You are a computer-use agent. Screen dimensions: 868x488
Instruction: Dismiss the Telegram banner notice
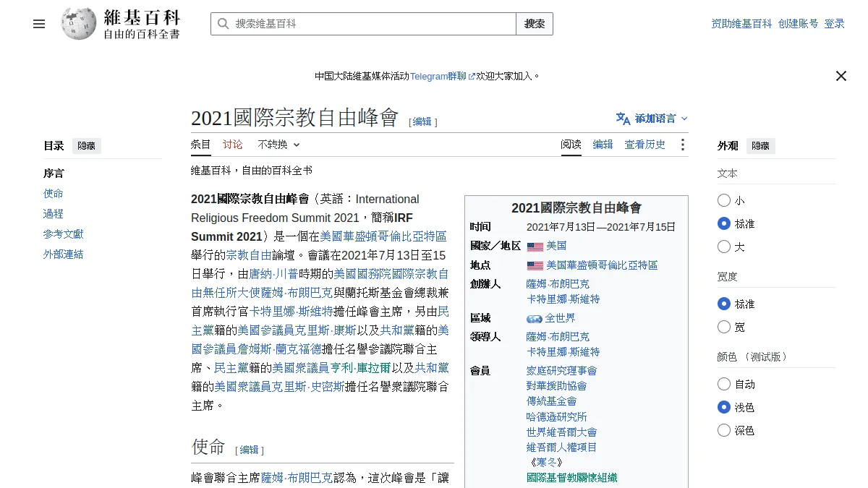click(841, 76)
